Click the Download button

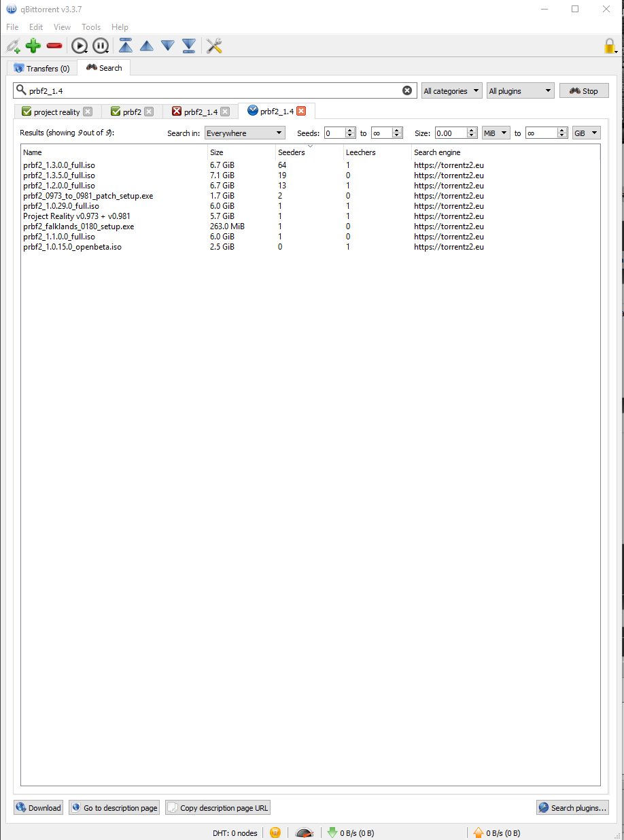39,807
